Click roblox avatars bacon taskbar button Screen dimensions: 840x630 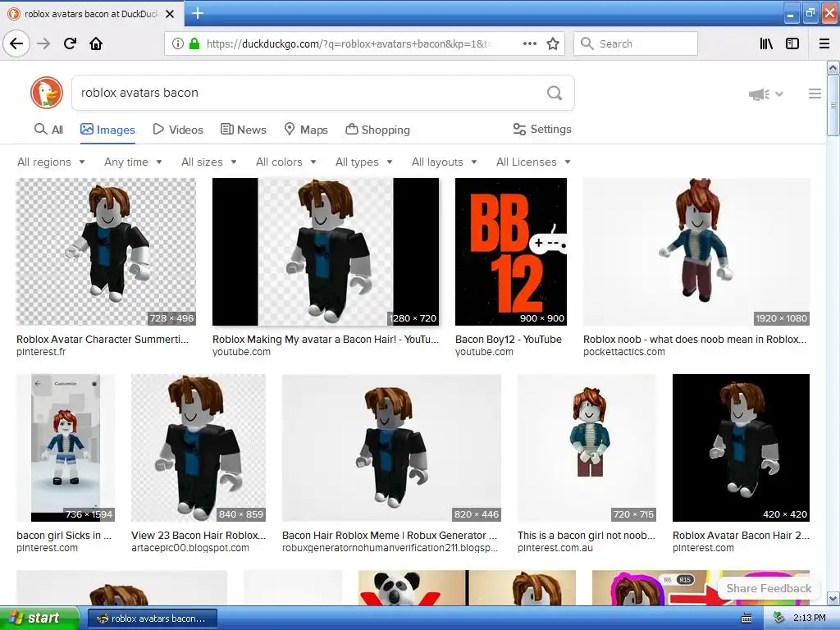(152, 619)
